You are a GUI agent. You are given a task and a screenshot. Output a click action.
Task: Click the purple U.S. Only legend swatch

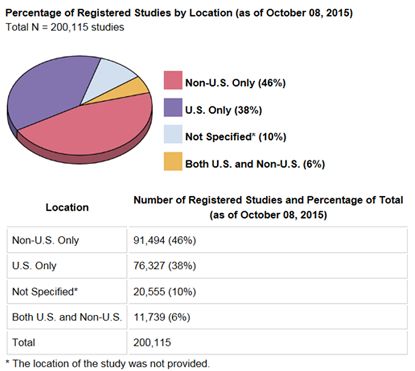pos(173,107)
